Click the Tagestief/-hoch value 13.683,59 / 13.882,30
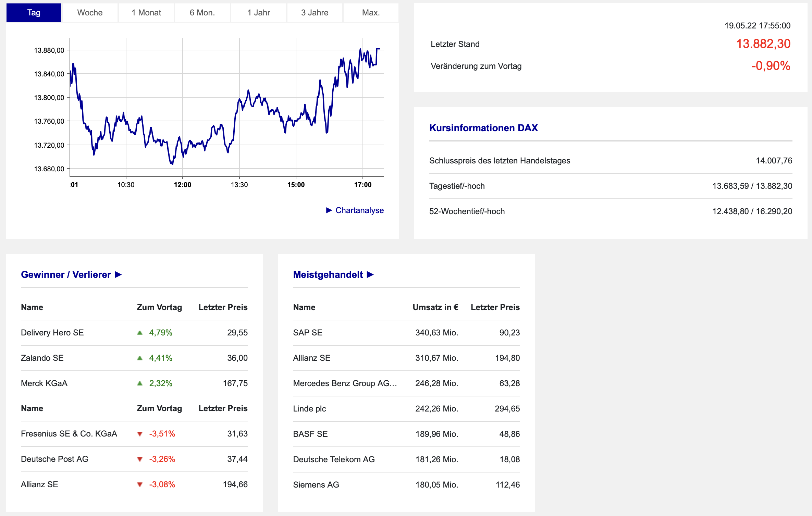Image resolution: width=812 pixels, height=516 pixels. coord(752,186)
